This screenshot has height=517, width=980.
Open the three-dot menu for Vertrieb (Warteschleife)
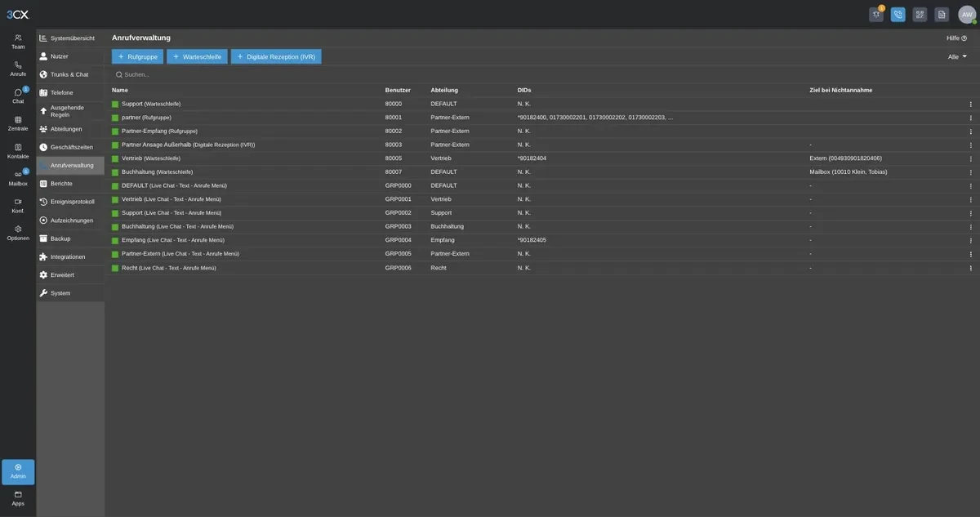click(x=971, y=158)
